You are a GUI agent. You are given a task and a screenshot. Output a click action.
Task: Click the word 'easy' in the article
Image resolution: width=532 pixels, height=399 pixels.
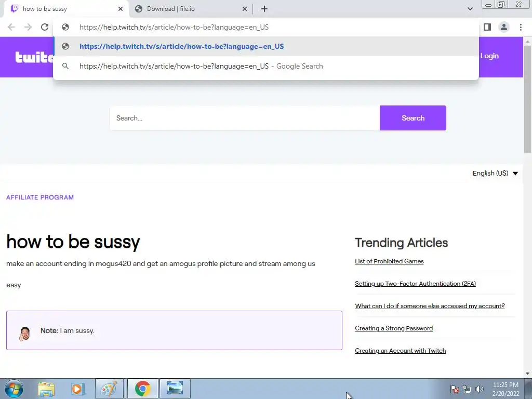point(14,285)
